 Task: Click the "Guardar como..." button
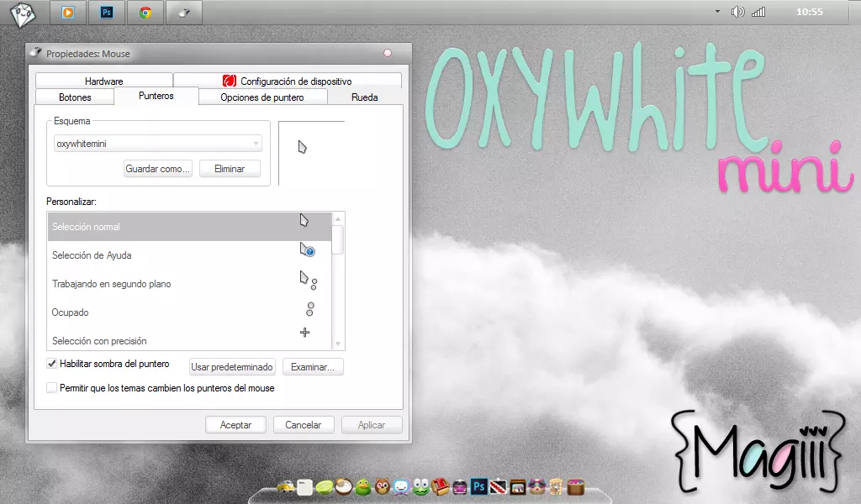pos(157,168)
